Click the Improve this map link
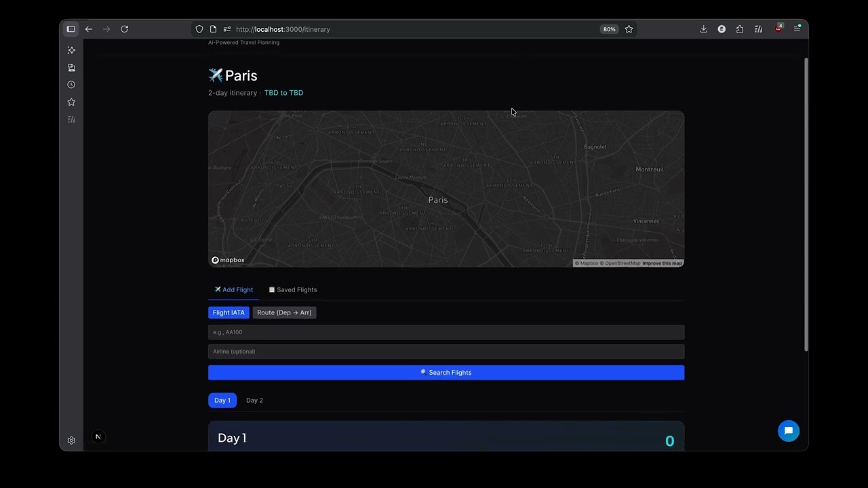This screenshot has height=488, width=868. point(662,264)
